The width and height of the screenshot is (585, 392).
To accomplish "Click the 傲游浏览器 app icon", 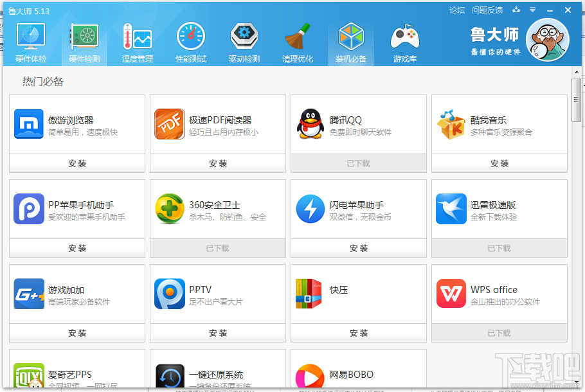I will pyautogui.click(x=29, y=124).
